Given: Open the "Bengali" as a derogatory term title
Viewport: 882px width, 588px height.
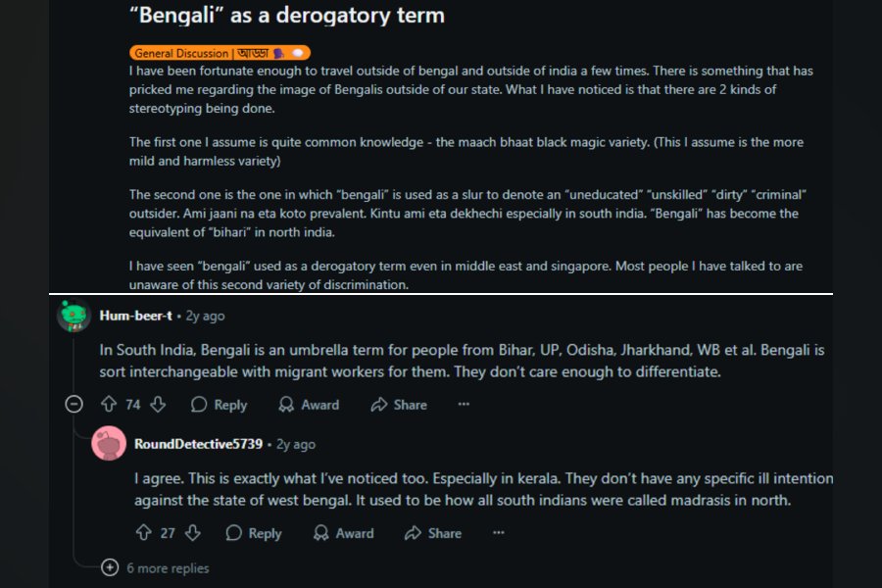Looking at the screenshot, I should pyautogui.click(x=287, y=15).
